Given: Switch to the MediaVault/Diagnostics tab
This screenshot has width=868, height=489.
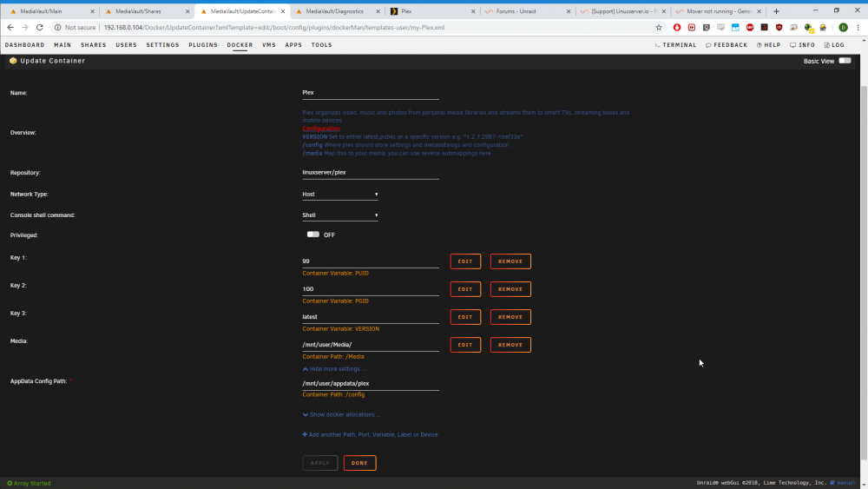Looking at the screenshot, I should coord(337,11).
